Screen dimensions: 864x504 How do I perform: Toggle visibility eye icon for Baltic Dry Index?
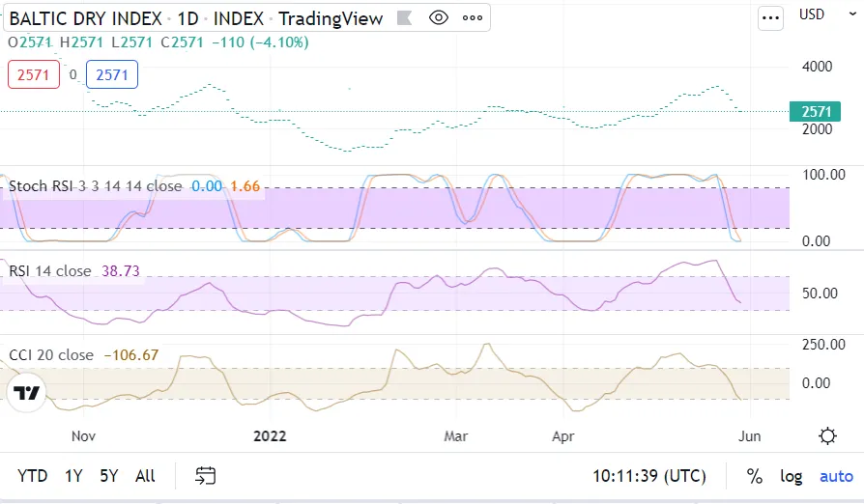(439, 18)
